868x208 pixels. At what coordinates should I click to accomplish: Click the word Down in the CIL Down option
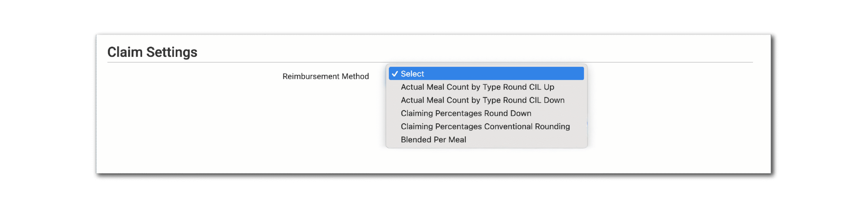(x=554, y=100)
